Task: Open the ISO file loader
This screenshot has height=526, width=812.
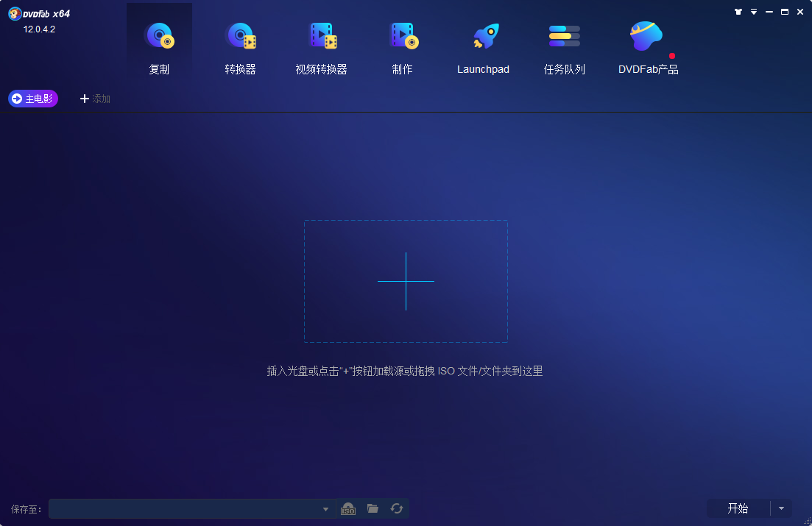Action: 348,508
